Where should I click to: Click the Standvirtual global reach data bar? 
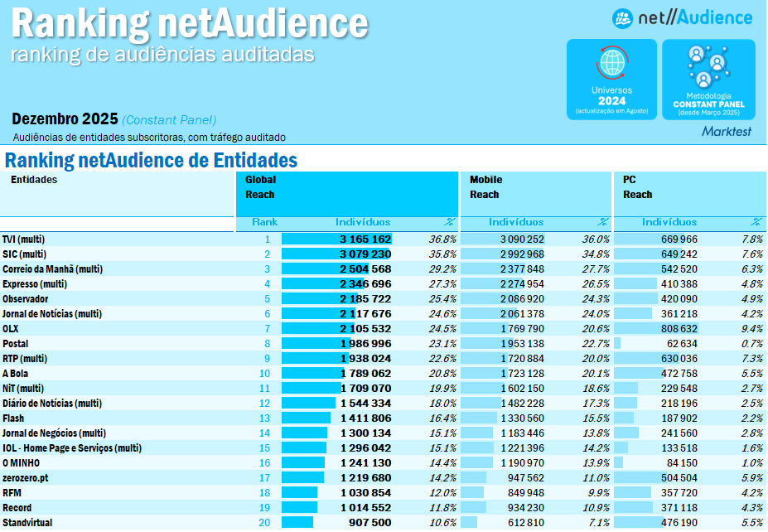pyautogui.click(x=297, y=523)
